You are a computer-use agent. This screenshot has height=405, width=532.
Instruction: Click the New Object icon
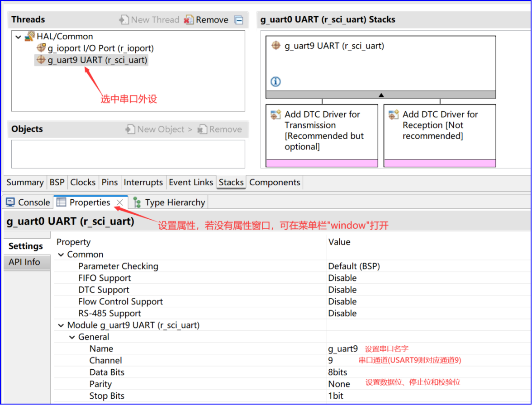(x=130, y=129)
